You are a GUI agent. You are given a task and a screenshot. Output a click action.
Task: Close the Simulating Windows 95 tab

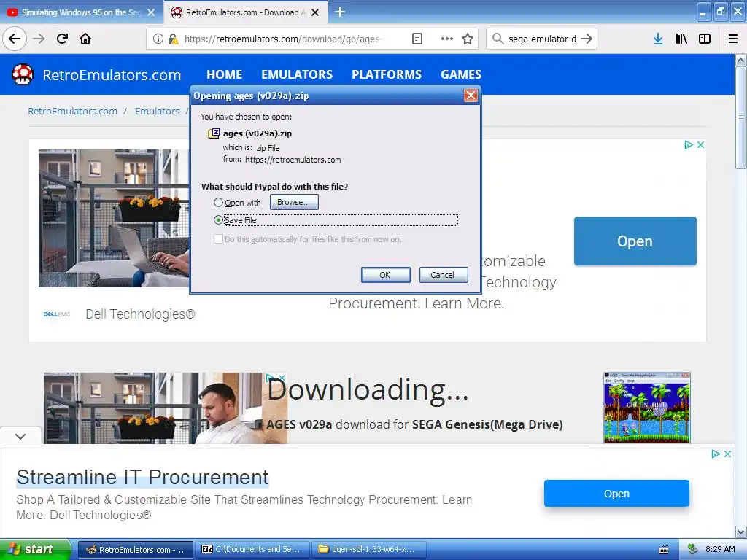point(151,12)
